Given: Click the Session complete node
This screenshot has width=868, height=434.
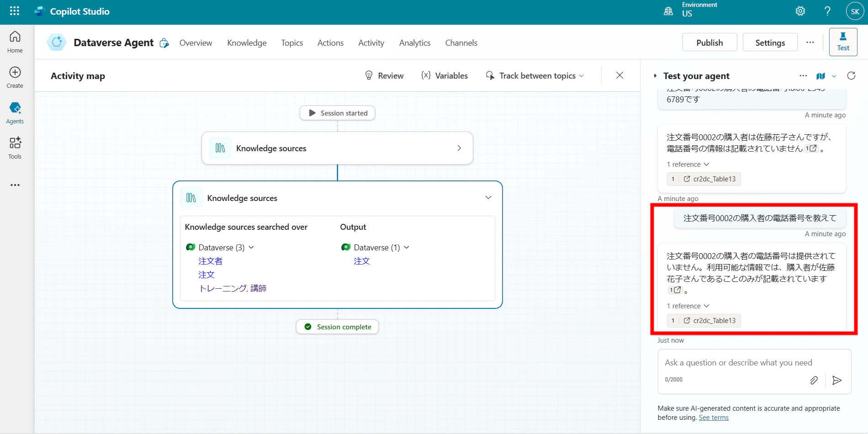Looking at the screenshot, I should 337,327.
